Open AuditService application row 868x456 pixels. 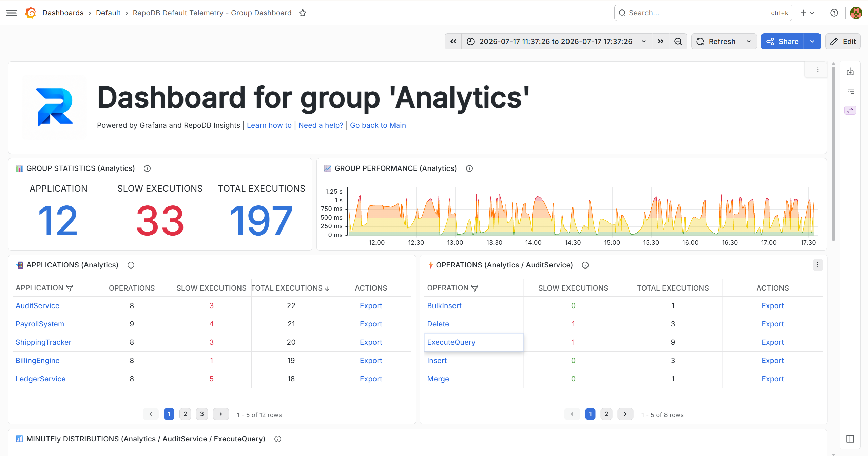pos(37,306)
